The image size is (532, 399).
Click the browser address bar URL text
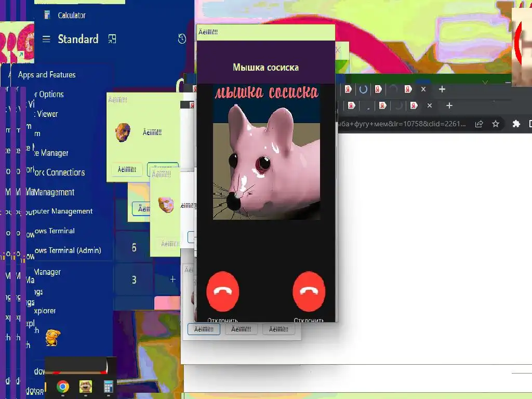pos(402,124)
